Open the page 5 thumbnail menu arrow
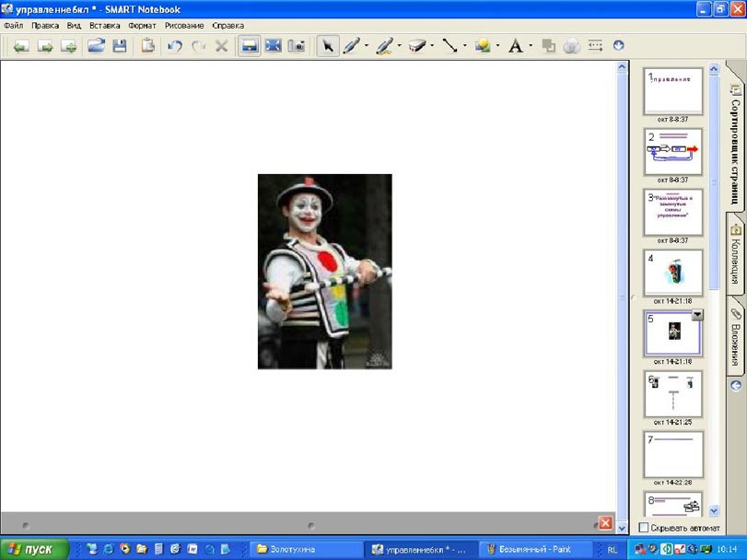 (697, 315)
